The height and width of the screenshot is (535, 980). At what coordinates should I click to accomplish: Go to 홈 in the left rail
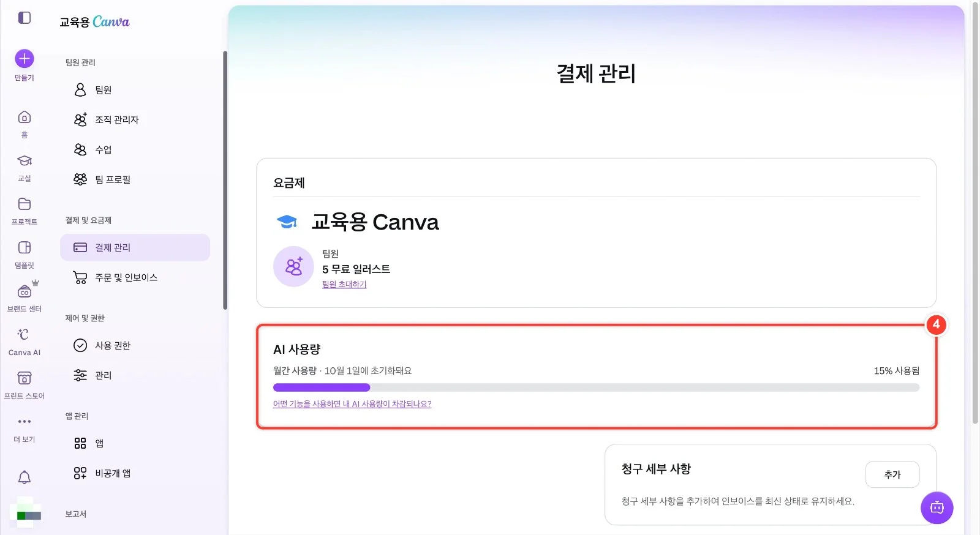pos(24,124)
